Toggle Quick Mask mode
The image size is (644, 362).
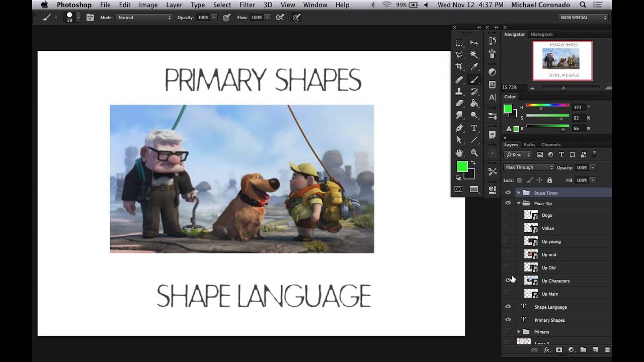point(459,190)
